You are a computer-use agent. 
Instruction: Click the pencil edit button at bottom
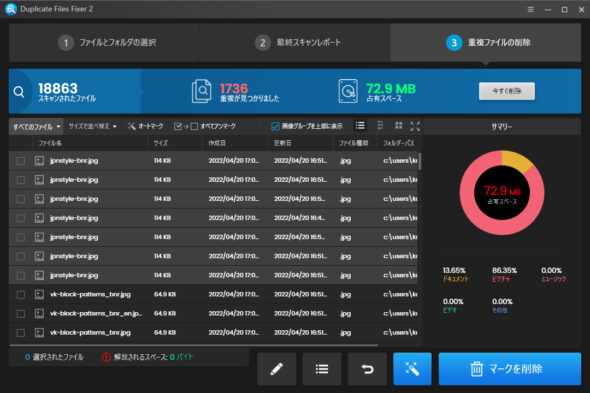(277, 369)
